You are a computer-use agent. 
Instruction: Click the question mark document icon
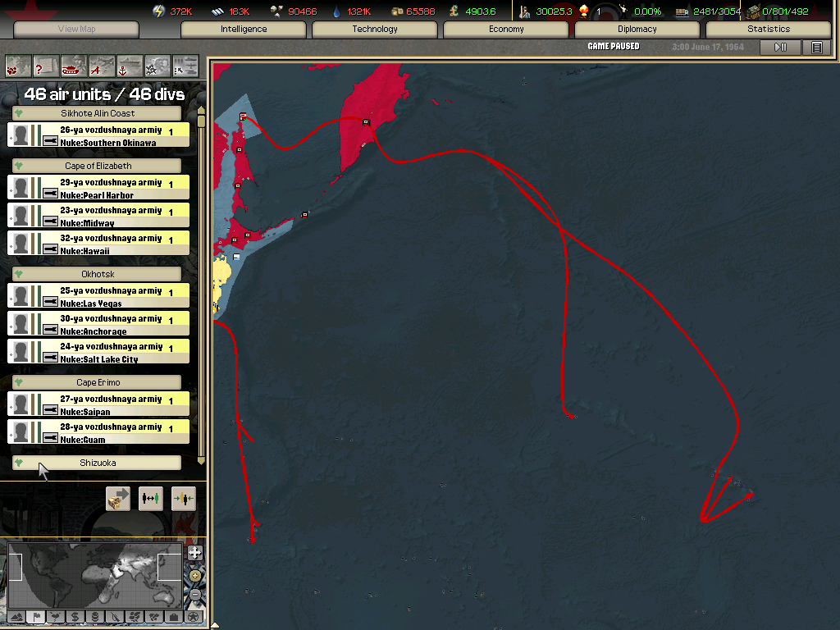(45, 65)
